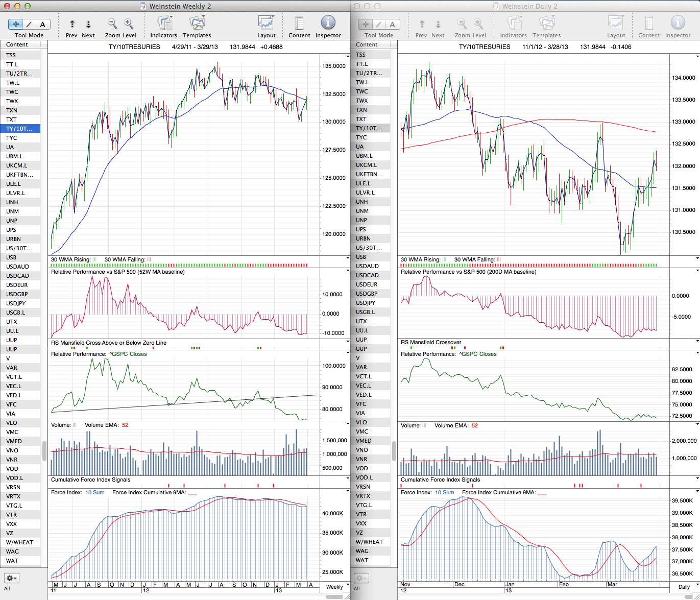Open Force Index panel menu arrow in Daily chart

(x=697, y=492)
